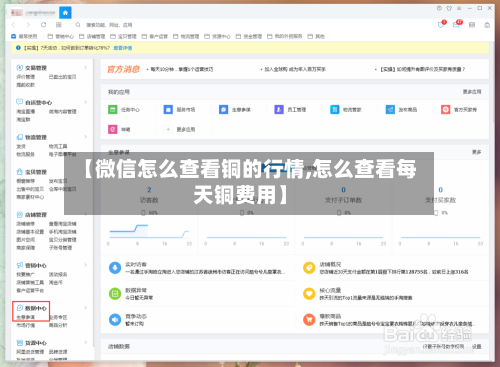This screenshot has width=500, height=367.
Task: Open 淘金币 in sidebar
Action: point(56,282)
